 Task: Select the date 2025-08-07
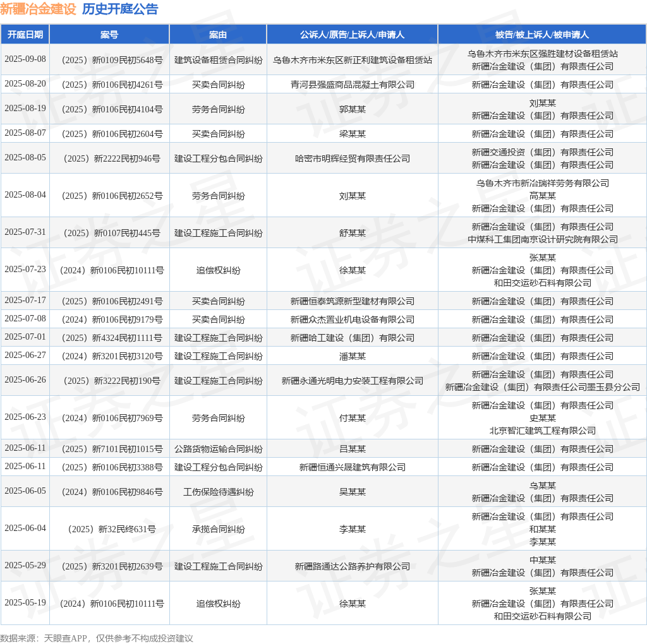click(x=25, y=133)
